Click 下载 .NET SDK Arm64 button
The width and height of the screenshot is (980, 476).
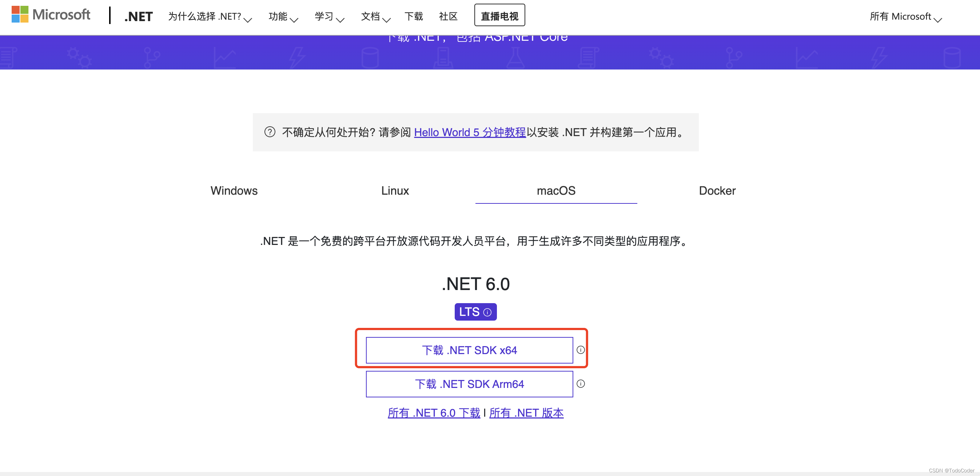pos(470,384)
